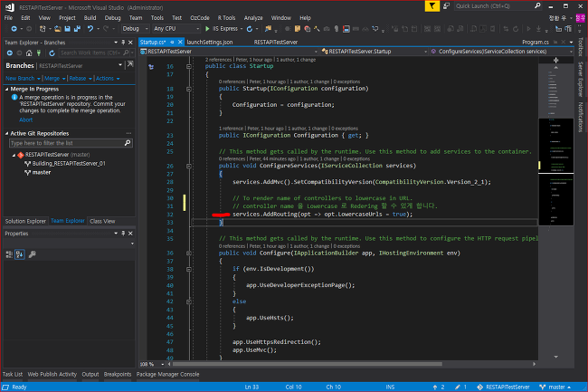Click the ellipsis icon beside Active Git Repositories

[128, 133]
